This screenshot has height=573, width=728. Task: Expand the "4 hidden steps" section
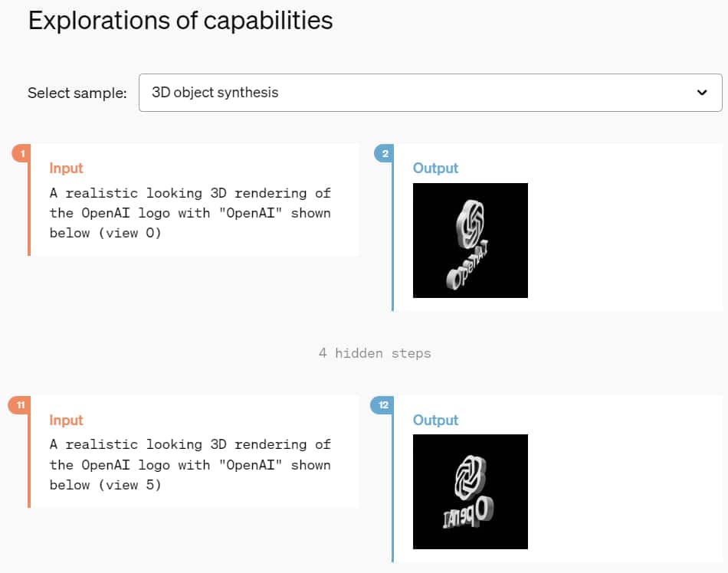click(x=375, y=353)
